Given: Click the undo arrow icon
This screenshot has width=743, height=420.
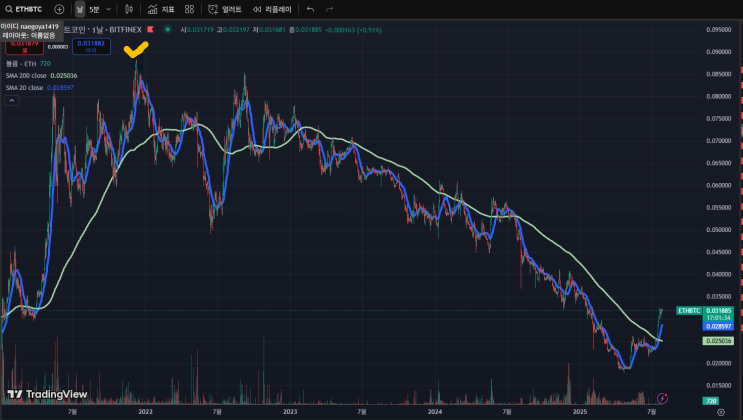Looking at the screenshot, I should pos(310,9).
